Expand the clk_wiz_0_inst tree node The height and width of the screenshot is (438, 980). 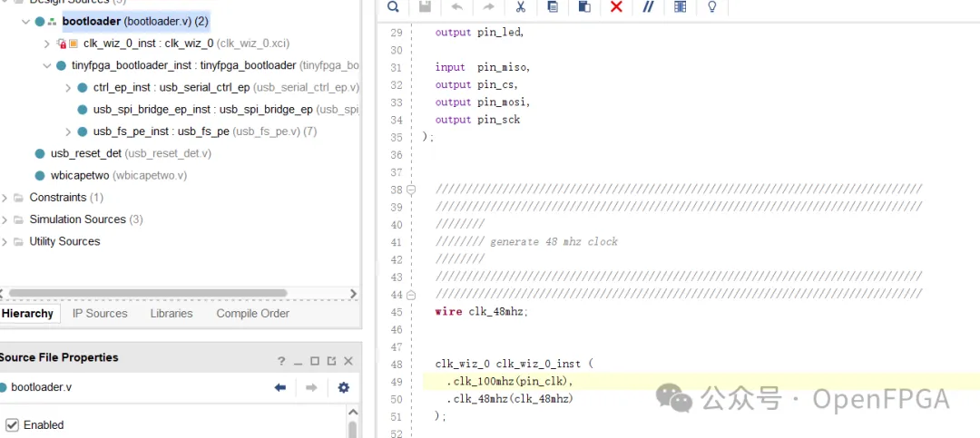tap(47, 44)
